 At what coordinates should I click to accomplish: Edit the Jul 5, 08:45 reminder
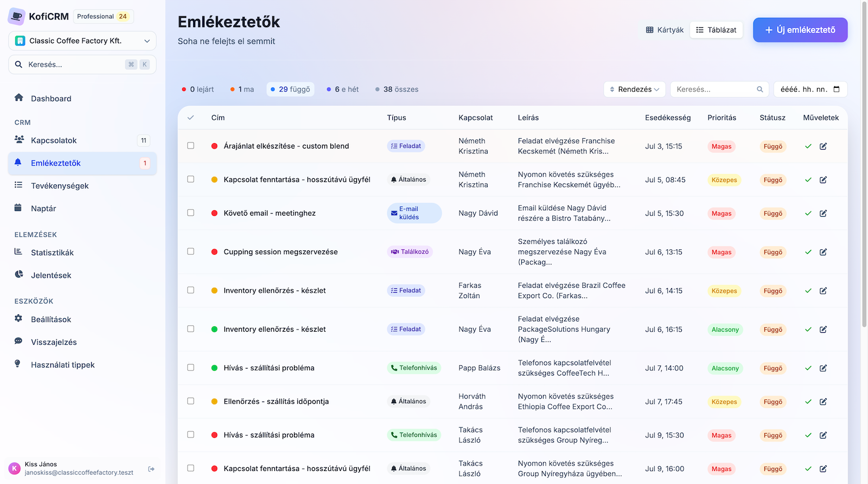(x=823, y=180)
